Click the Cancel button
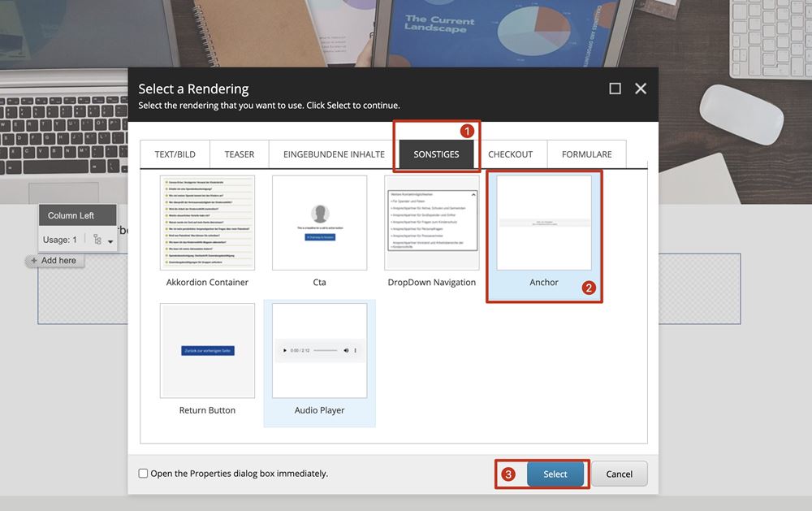Viewport: 812px width, 511px height. point(619,474)
